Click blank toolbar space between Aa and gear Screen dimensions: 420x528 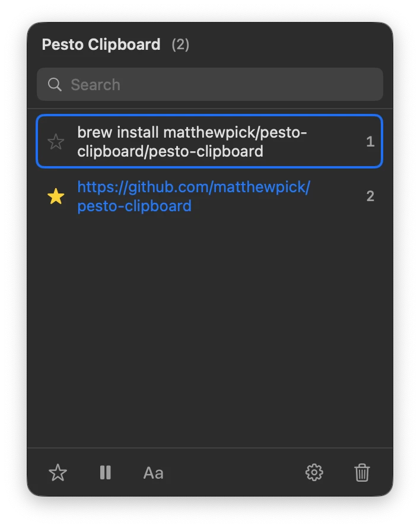point(234,472)
